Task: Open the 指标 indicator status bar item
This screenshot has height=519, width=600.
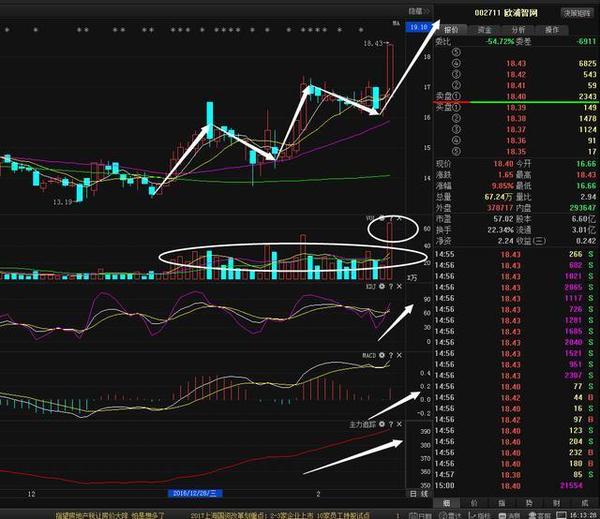Action: [x=480, y=515]
